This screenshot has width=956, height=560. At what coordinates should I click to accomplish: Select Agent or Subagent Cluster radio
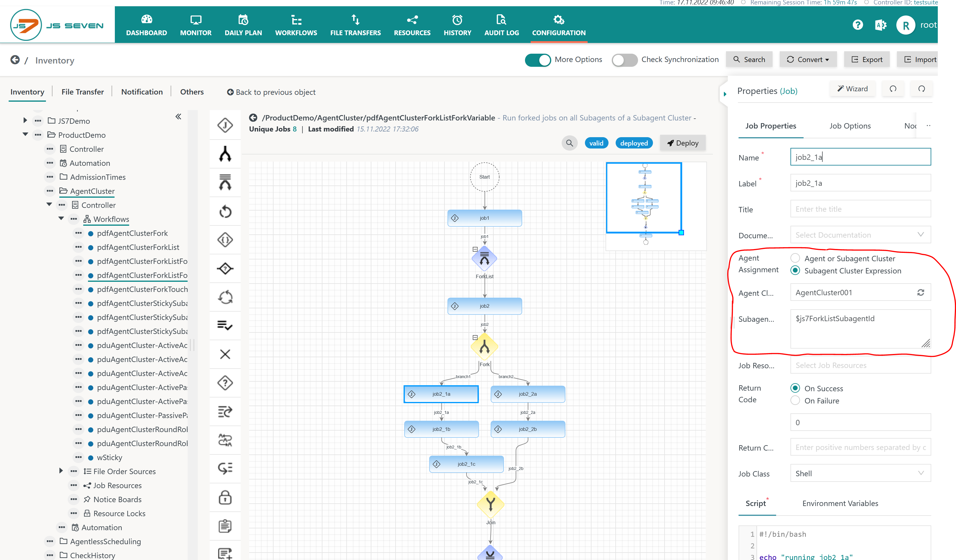795,258
